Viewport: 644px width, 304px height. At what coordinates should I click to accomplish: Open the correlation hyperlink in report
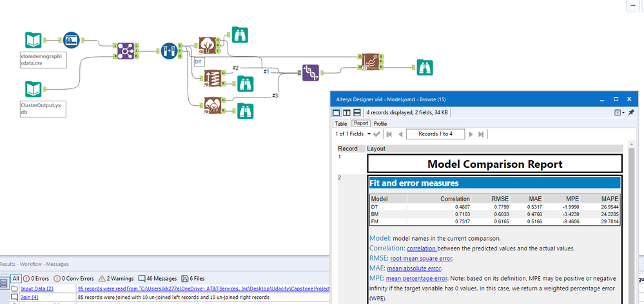tap(422, 248)
